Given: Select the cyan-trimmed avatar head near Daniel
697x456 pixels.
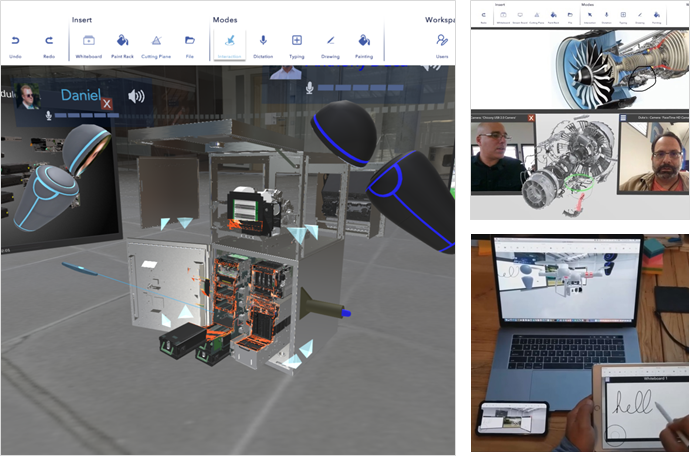Looking at the screenshot, I should 85,150.
